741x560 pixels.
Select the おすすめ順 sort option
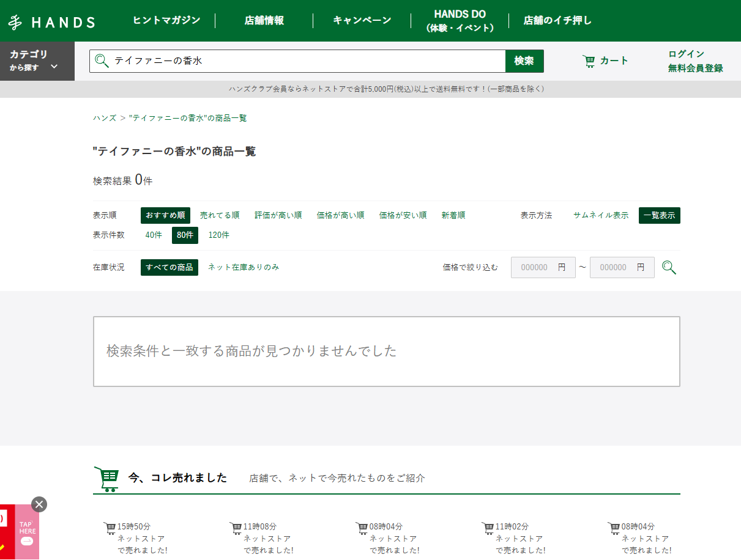coord(165,215)
